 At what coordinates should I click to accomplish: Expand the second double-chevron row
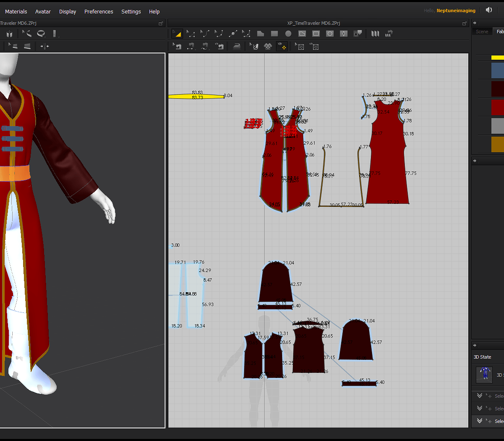pyautogui.click(x=479, y=408)
